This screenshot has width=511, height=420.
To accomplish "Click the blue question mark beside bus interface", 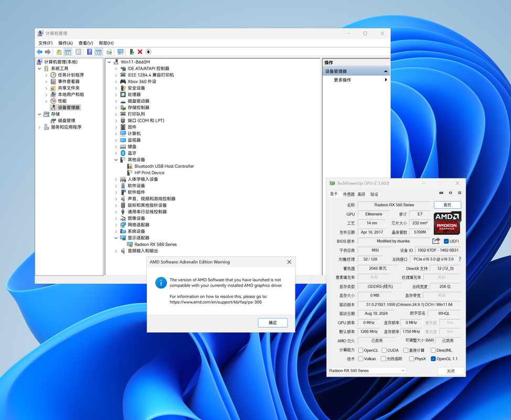I will (460, 259).
